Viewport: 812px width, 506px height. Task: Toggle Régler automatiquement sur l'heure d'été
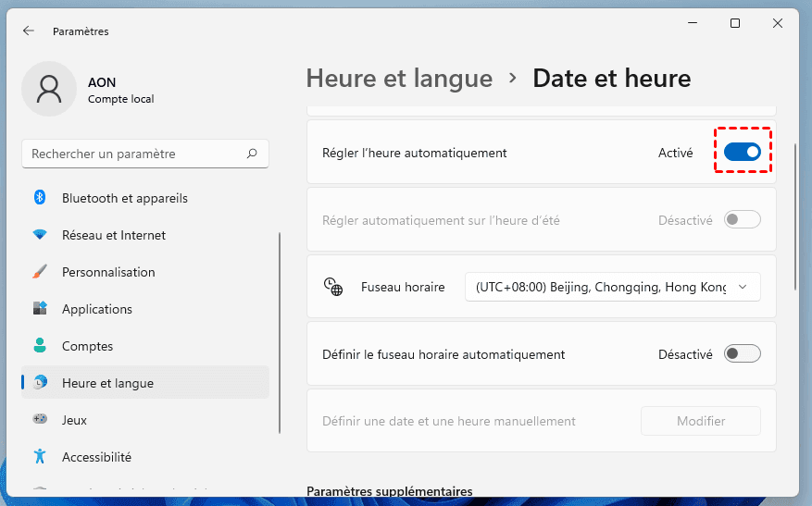click(742, 219)
